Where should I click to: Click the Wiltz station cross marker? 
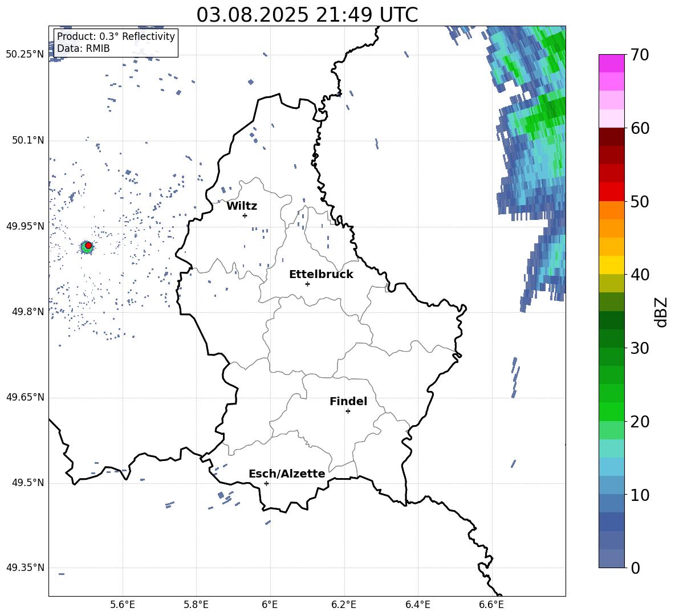245,215
